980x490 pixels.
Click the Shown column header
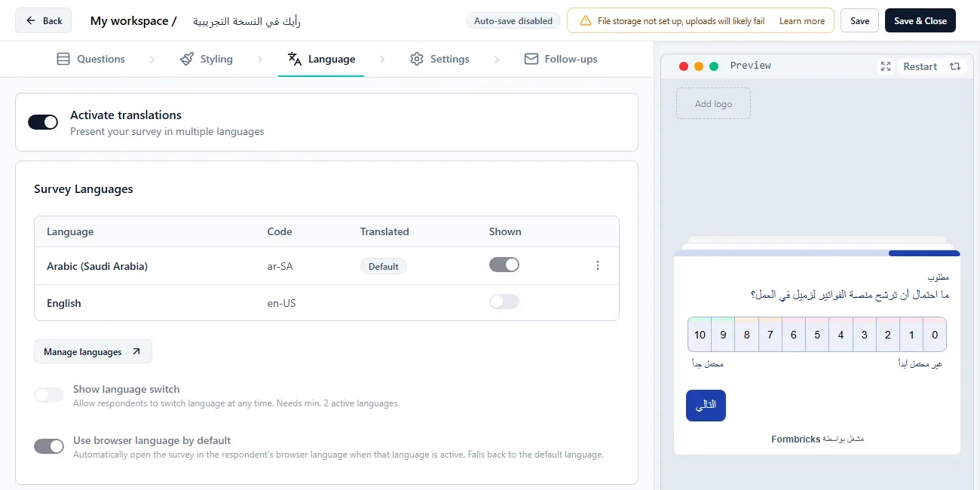click(505, 231)
